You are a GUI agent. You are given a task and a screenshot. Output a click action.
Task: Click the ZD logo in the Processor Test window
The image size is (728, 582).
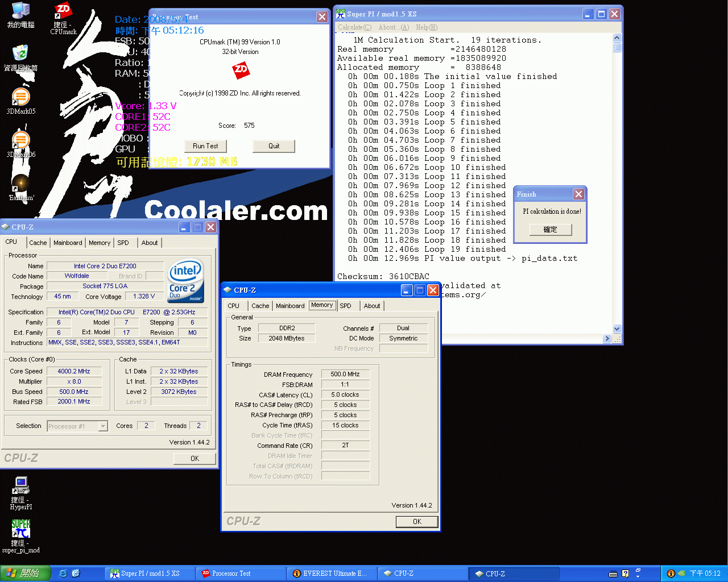(241, 70)
